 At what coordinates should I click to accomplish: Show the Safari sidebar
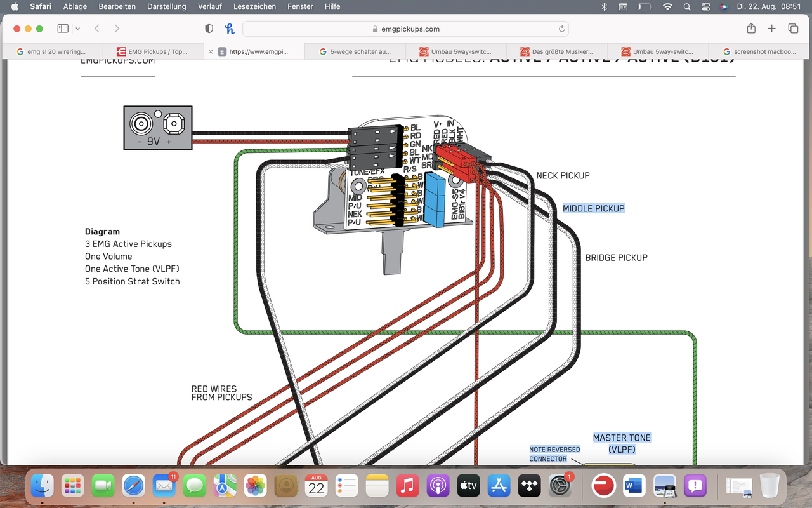(x=63, y=29)
